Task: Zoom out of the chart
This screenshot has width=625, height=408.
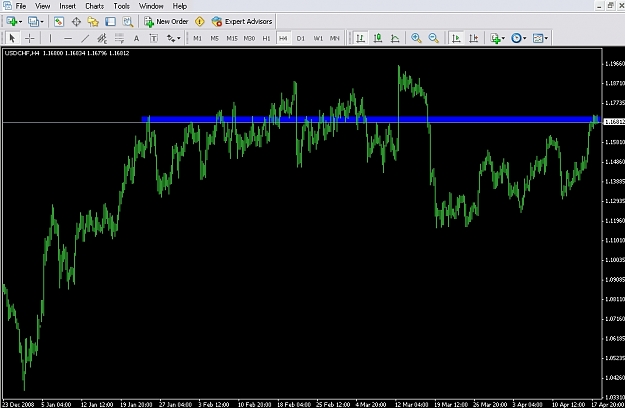Action: [x=433, y=38]
